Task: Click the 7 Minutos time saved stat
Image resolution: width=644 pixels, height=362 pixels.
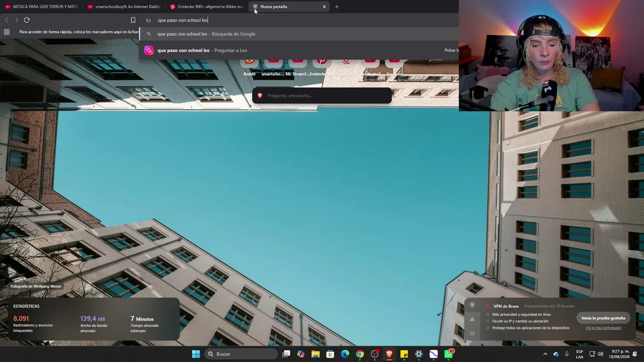Action: point(144,324)
